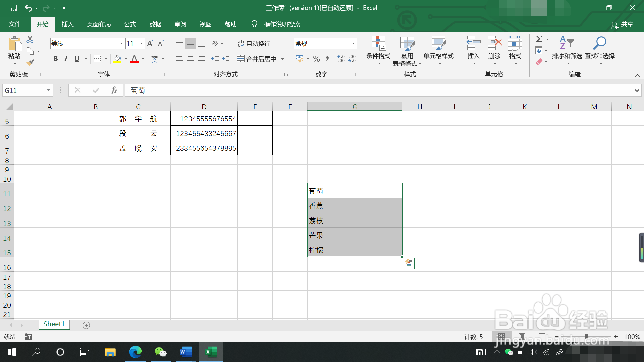Click the Format Painter brush icon
The height and width of the screenshot is (362, 644).
tap(30, 62)
